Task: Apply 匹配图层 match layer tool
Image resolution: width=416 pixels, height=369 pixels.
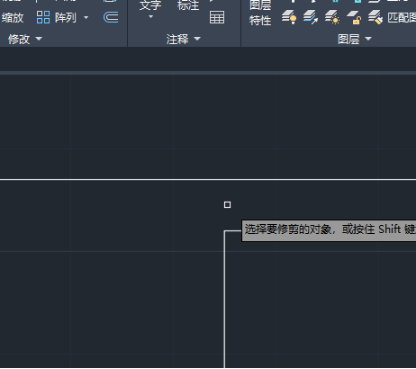Action: (x=392, y=17)
